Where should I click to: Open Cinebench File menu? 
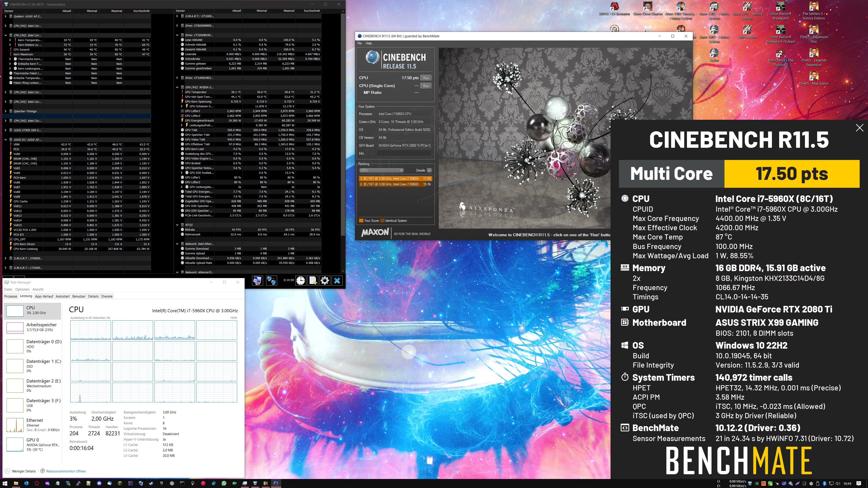[360, 43]
